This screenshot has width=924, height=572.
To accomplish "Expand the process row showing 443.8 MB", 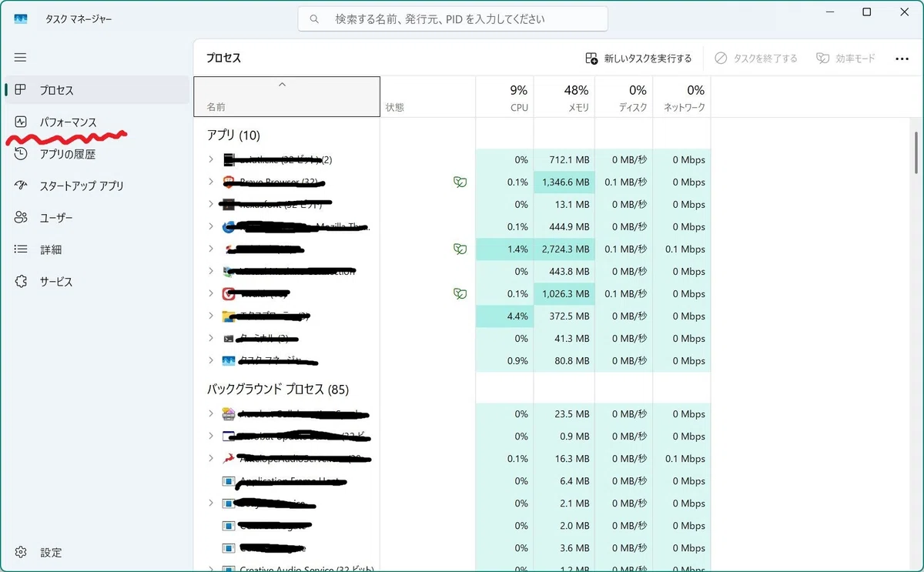I will [211, 272].
